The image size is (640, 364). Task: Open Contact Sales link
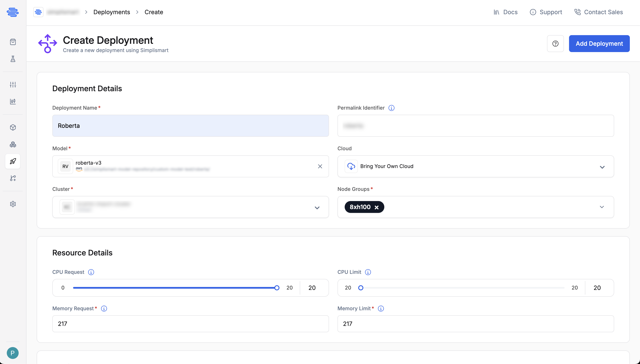(x=598, y=12)
